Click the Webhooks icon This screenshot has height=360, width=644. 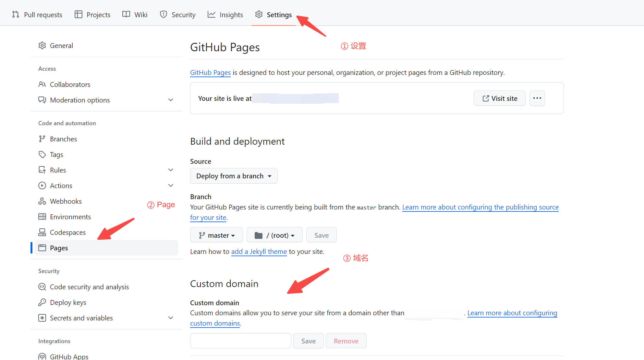coord(42,201)
